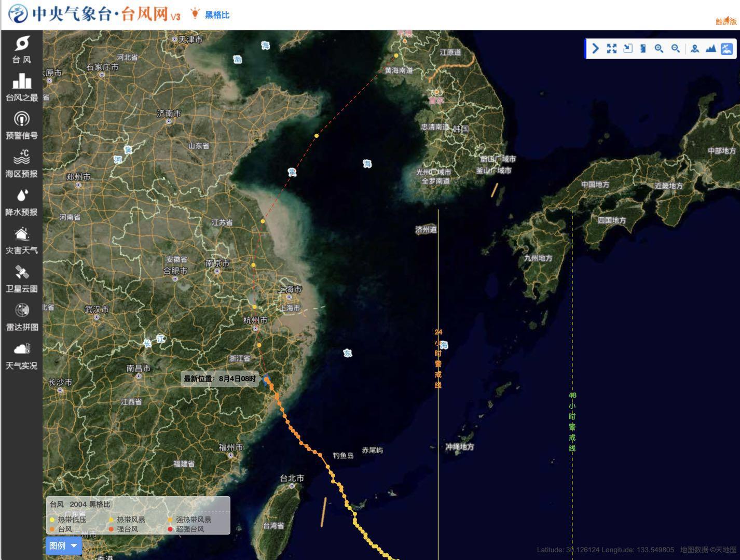Click the restore-extent arrow icon

coord(628,49)
